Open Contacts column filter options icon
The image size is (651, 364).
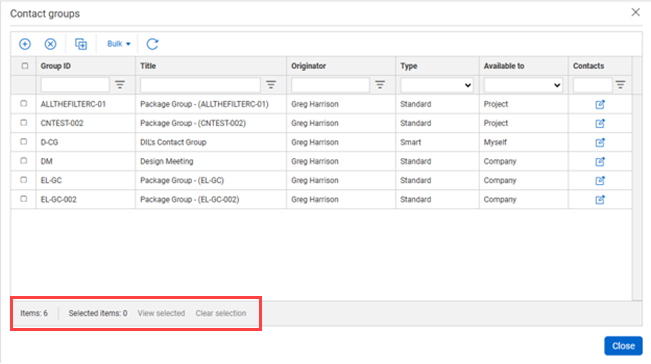pos(620,85)
